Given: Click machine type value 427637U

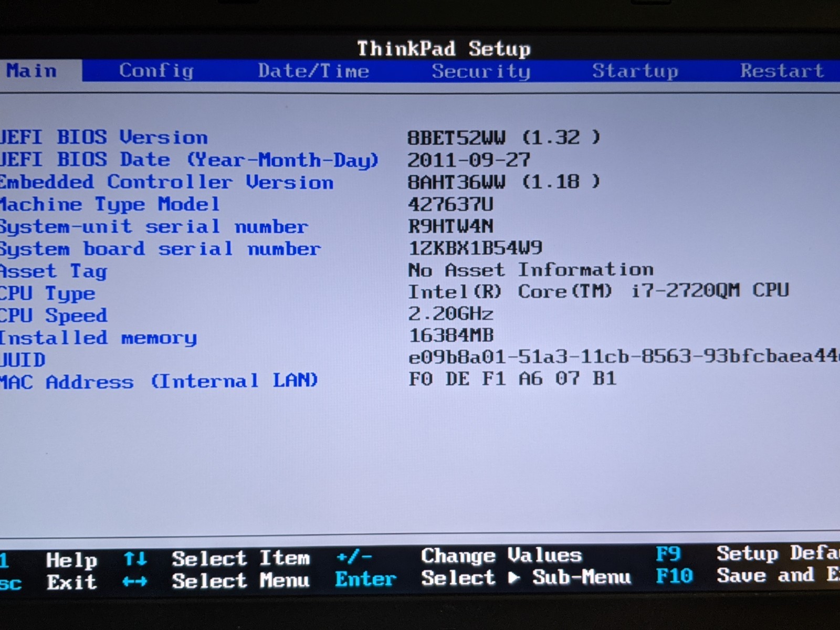Looking at the screenshot, I should point(450,204).
